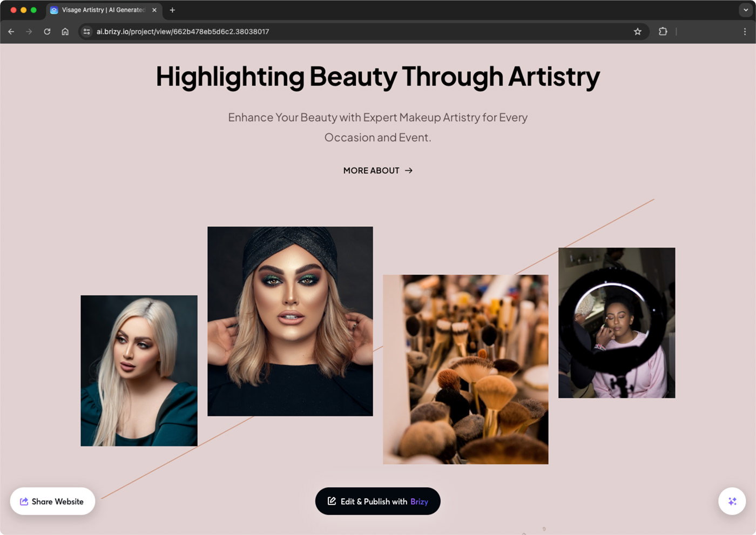This screenshot has width=756, height=535.
Task: Click Edit & Publish with Brizy button
Action: click(377, 501)
